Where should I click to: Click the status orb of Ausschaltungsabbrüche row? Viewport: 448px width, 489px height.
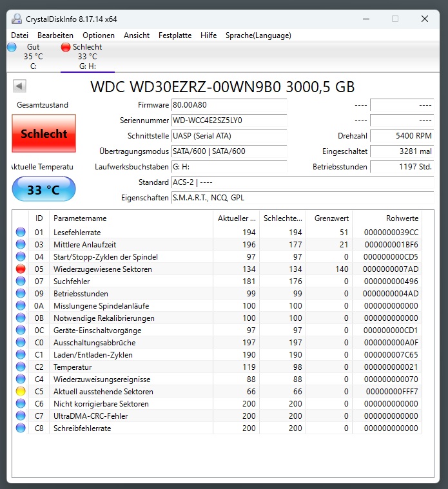pos(21,342)
